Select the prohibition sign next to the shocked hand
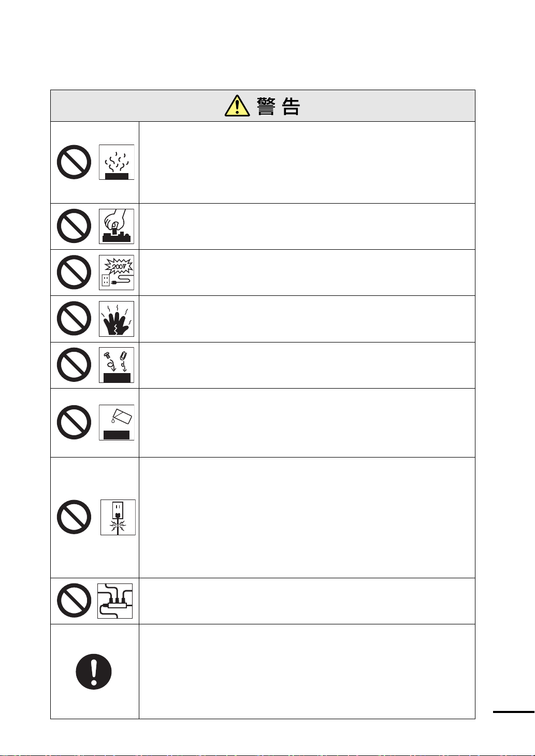 [x=74, y=318]
